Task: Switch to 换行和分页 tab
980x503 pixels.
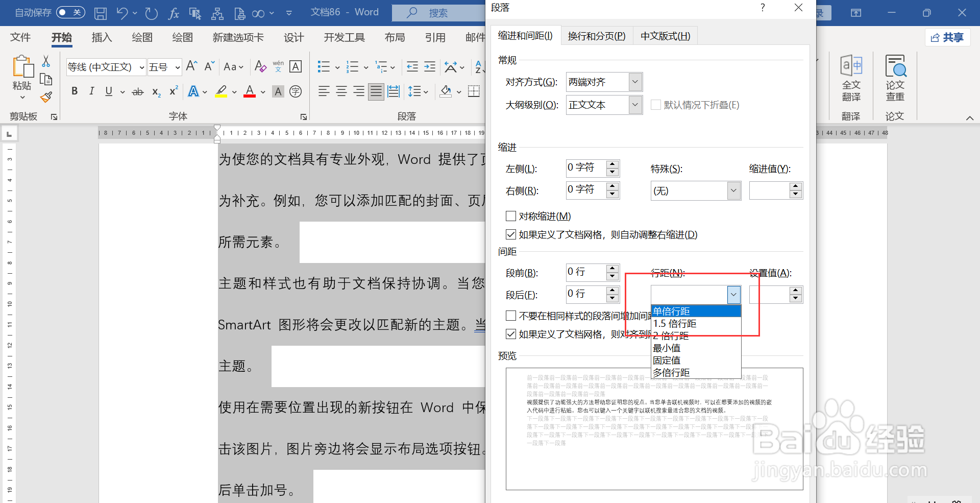Action: [597, 36]
